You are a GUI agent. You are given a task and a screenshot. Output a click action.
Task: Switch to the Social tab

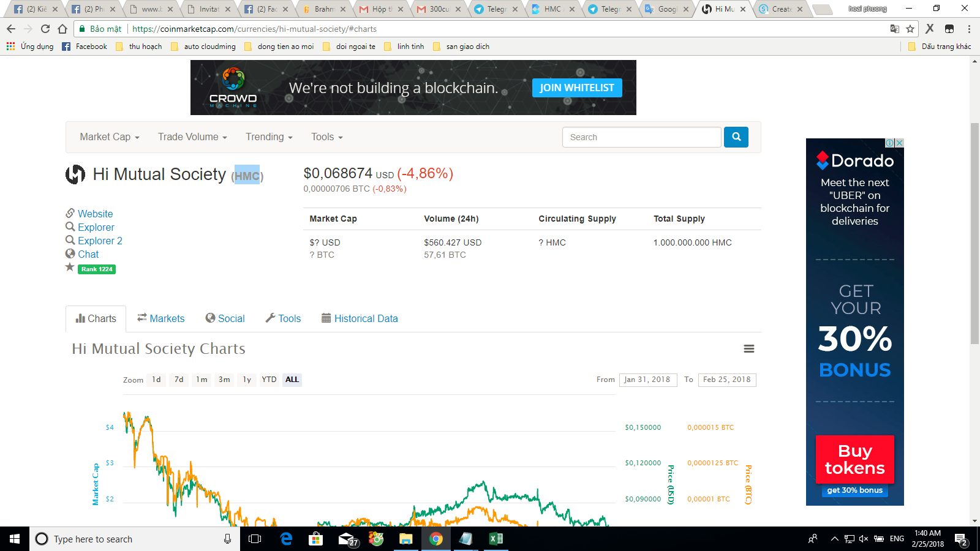click(x=225, y=318)
